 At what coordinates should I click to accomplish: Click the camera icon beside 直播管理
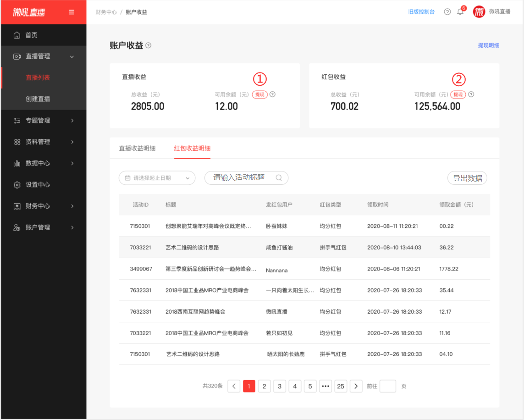click(x=17, y=56)
